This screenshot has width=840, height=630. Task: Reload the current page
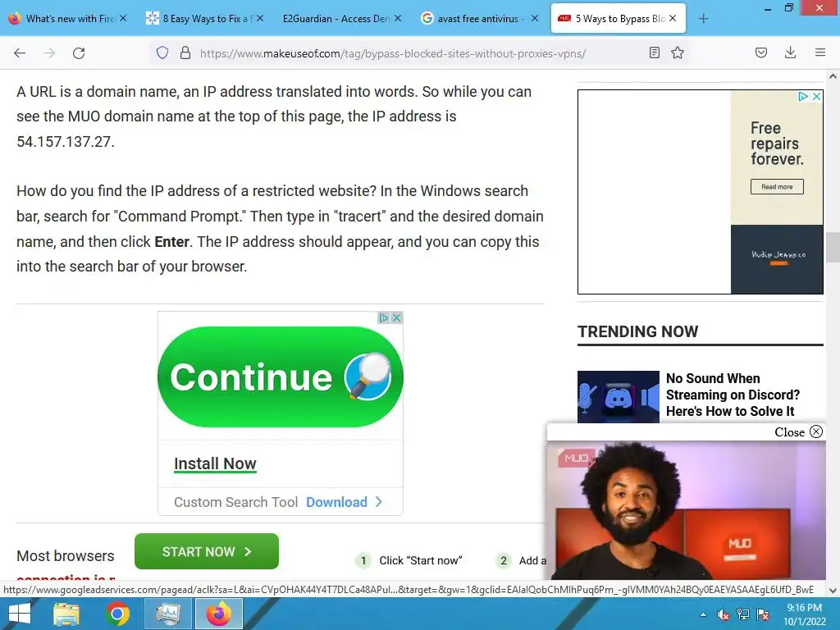point(79,52)
